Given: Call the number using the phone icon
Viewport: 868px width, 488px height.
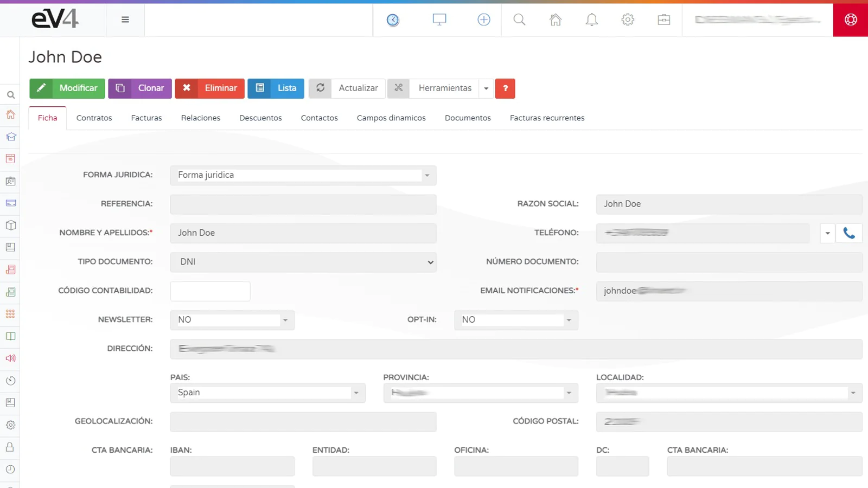Looking at the screenshot, I should click(x=849, y=233).
